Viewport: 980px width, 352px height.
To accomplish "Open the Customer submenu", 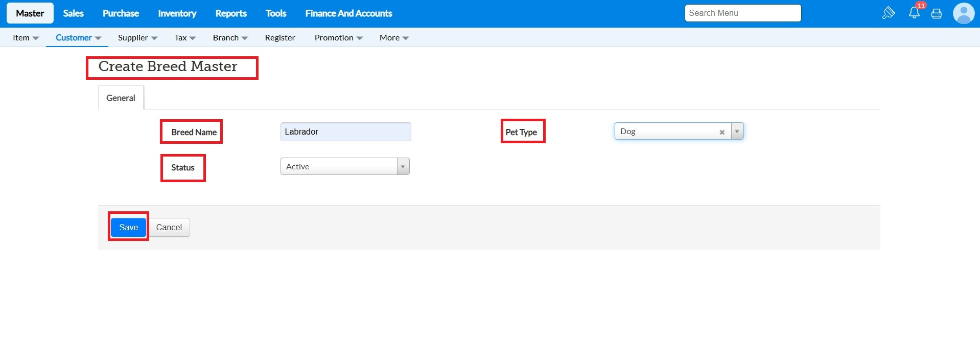I will pyautogui.click(x=78, y=38).
